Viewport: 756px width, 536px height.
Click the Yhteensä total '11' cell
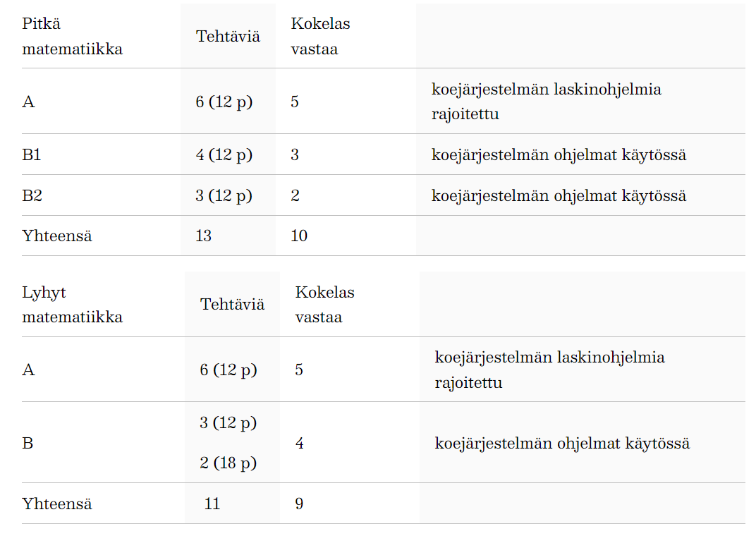point(212,504)
